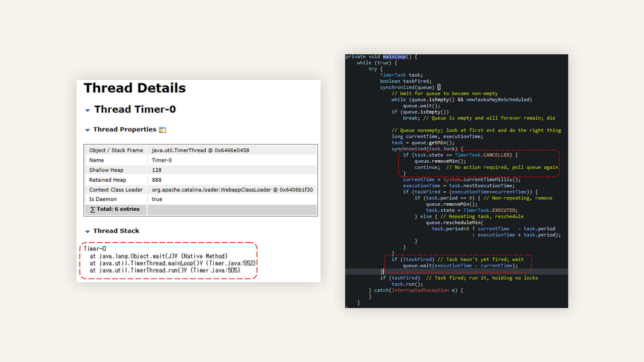Select the Retained Heap value 888
The width and height of the screenshot is (644, 362).
click(157, 180)
